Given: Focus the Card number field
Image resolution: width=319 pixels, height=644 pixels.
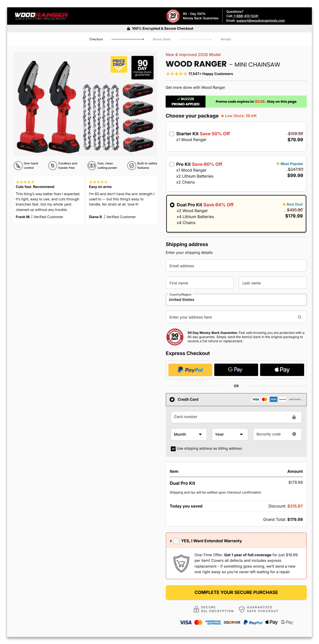Looking at the screenshot, I should pos(236,417).
